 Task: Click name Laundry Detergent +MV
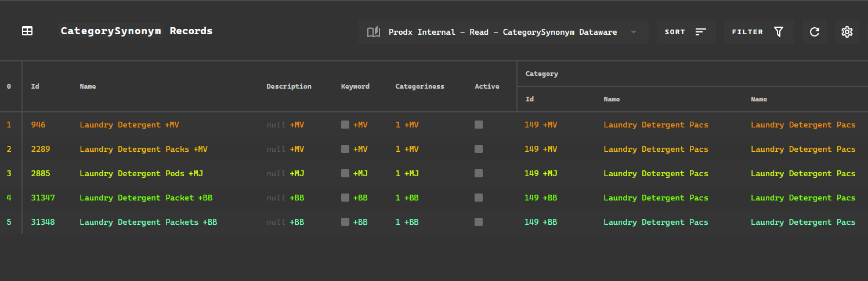pos(129,125)
